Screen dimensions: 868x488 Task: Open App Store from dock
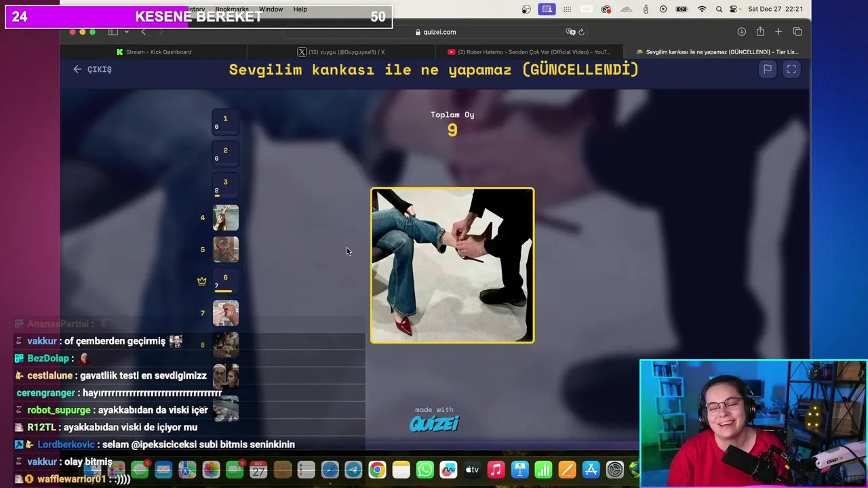coord(591,470)
